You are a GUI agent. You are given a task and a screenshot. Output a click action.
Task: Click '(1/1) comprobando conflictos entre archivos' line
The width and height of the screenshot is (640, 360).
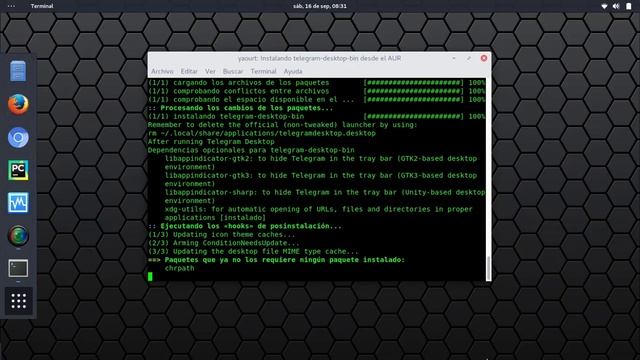[238, 91]
